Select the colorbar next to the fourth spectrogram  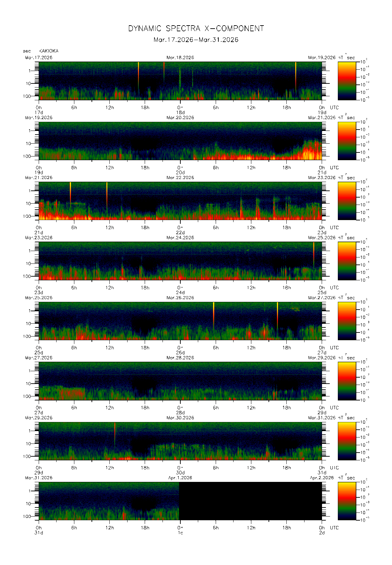347,261
